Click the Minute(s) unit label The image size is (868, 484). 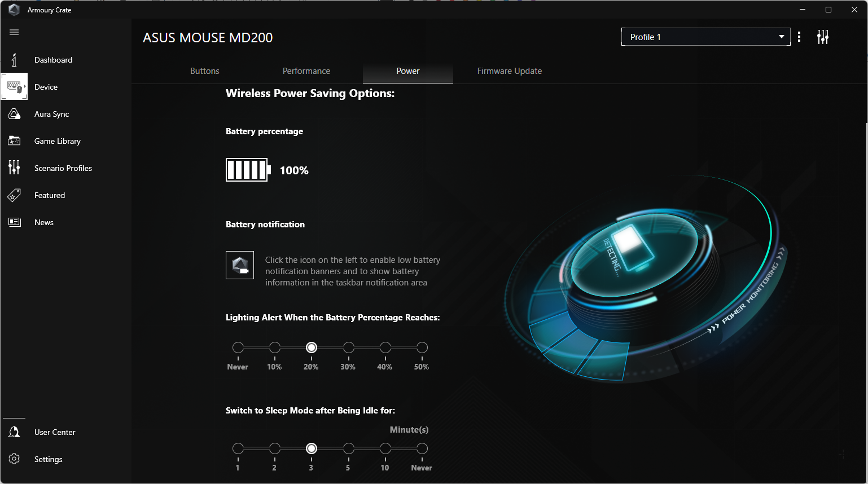409,430
